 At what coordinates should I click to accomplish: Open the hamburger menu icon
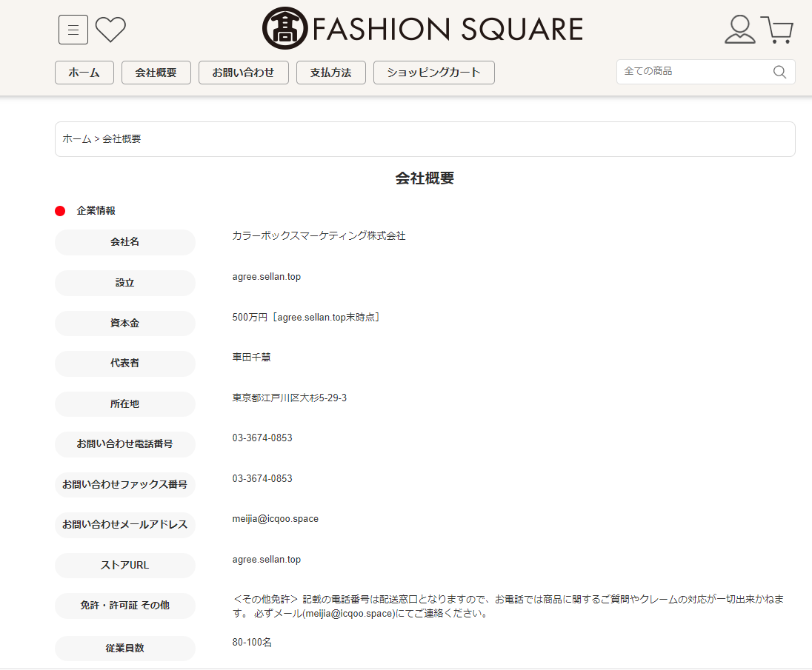tap(73, 30)
